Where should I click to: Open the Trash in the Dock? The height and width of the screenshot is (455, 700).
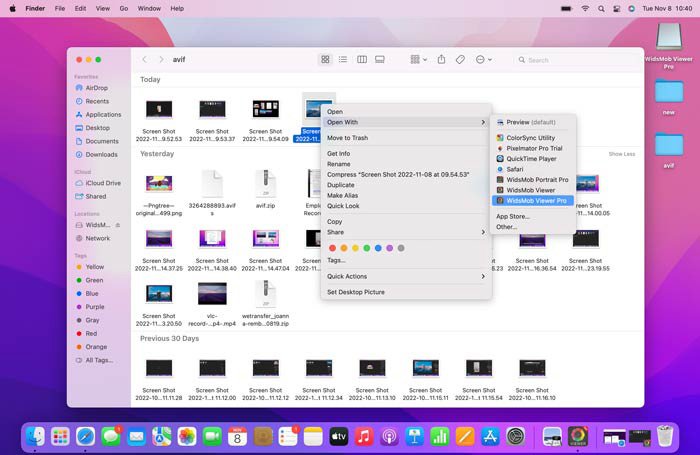tap(665, 436)
